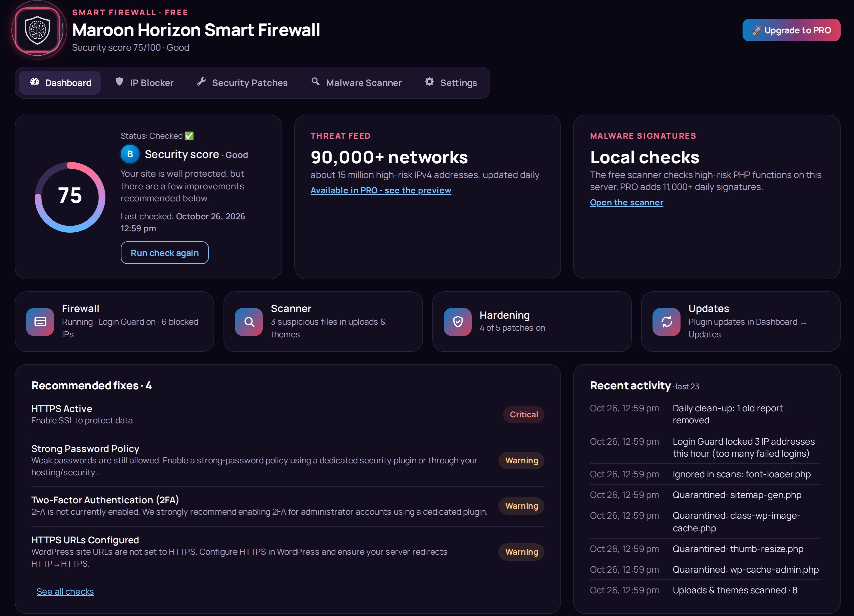
Task: Open Available in PRO preview link
Action: [x=381, y=190]
